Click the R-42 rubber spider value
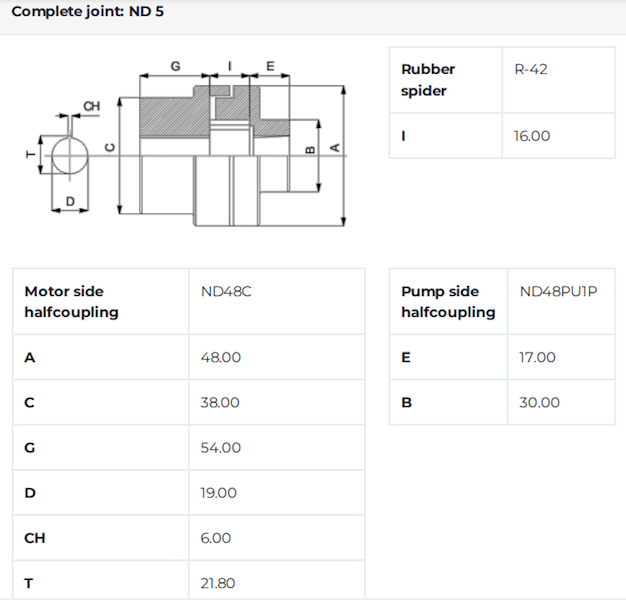Screen dimensions: 626x600 (x=531, y=69)
